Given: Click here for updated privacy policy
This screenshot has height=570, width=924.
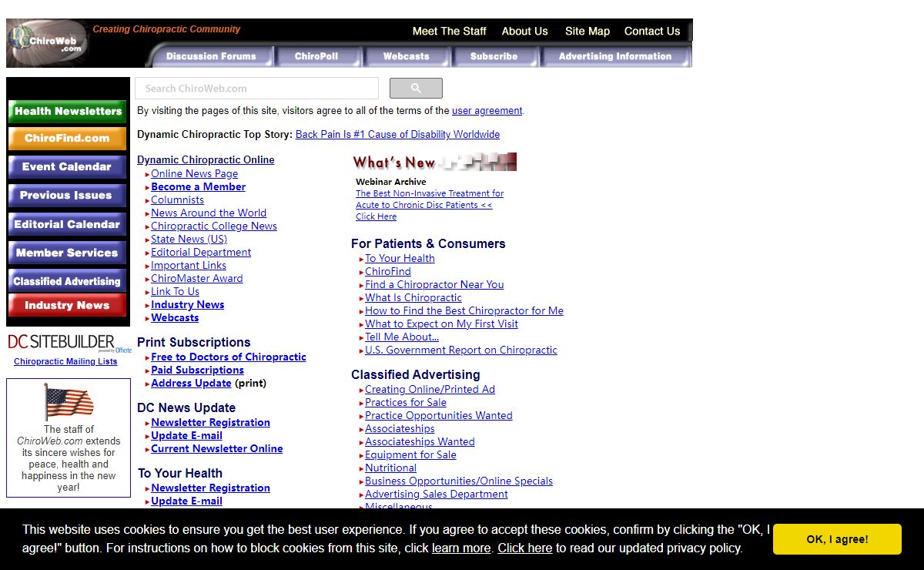Looking at the screenshot, I should point(524,548).
